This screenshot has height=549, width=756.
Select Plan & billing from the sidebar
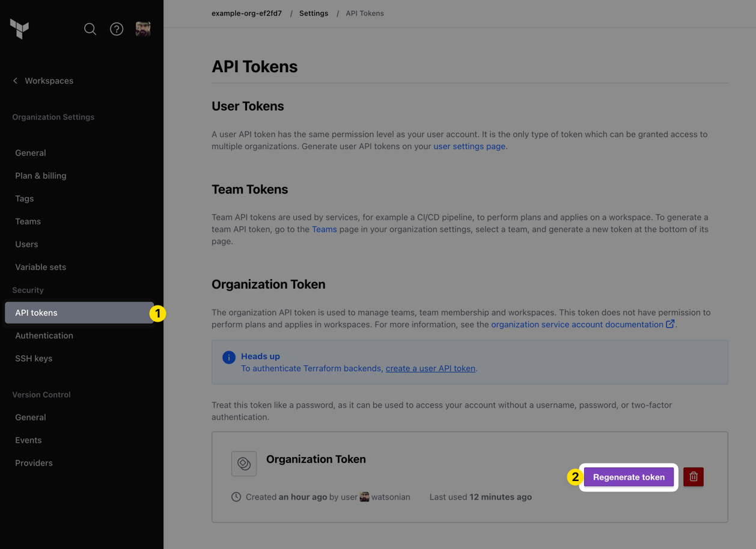pos(40,176)
